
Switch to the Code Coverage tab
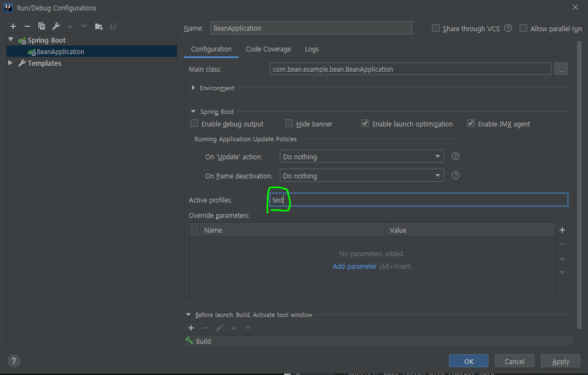tap(268, 49)
